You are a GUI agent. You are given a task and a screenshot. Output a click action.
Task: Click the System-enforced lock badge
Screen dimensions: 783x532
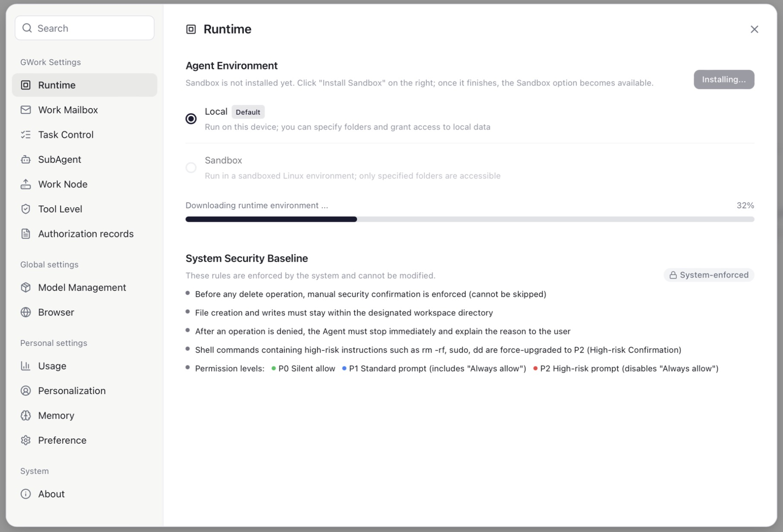click(x=709, y=275)
